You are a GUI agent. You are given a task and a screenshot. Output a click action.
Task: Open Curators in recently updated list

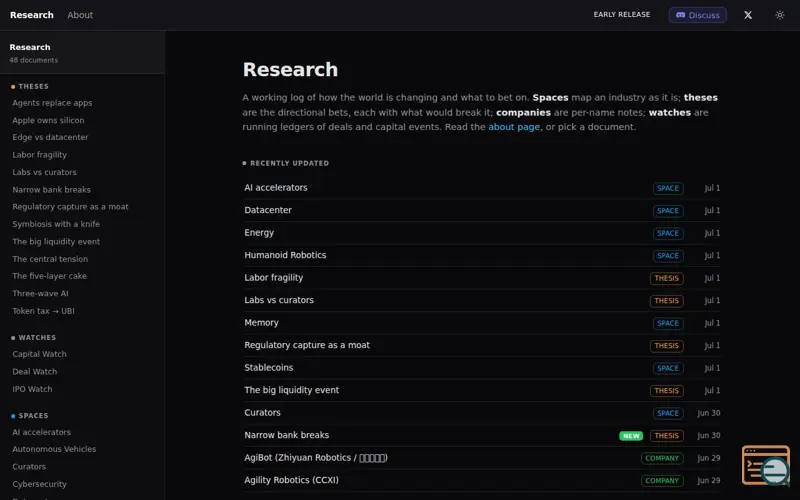[482, 412]
